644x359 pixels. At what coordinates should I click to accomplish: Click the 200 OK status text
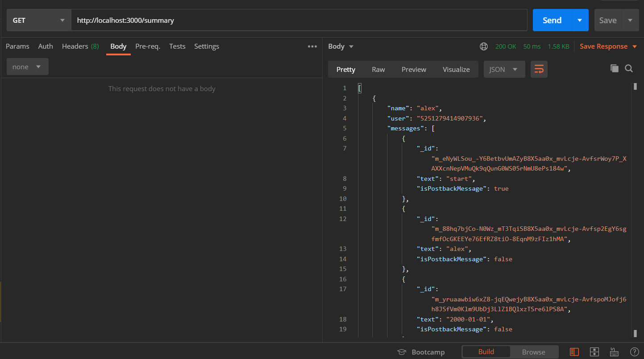[x=506, y=46]
